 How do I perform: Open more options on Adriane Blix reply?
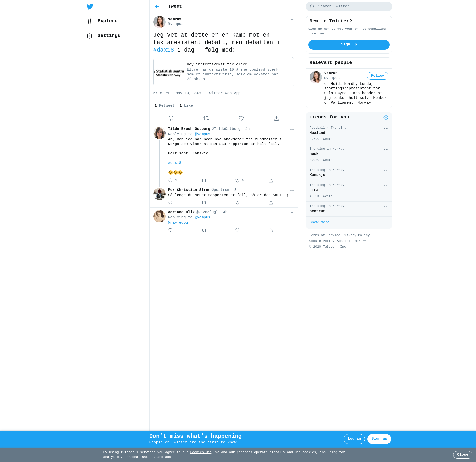(292, 213)
